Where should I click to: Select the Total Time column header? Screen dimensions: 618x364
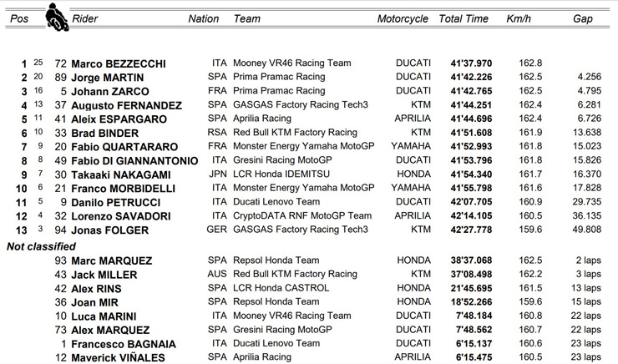click(463, 18)
